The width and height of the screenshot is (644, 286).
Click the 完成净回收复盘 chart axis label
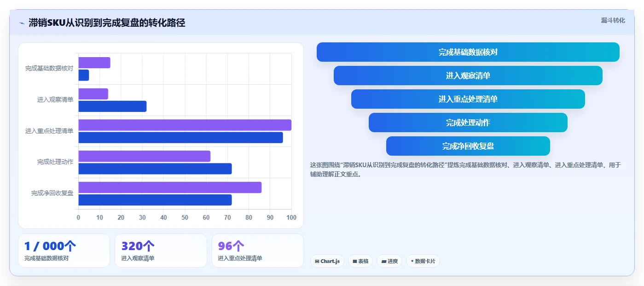(x=52, y=193)
